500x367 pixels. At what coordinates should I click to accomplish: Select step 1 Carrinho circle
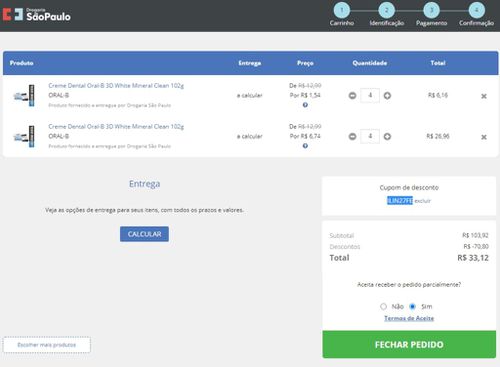point(342,10)
